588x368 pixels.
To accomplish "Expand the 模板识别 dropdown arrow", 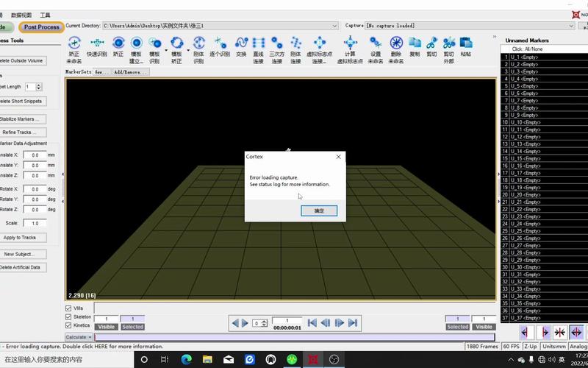I will [166, 49].
